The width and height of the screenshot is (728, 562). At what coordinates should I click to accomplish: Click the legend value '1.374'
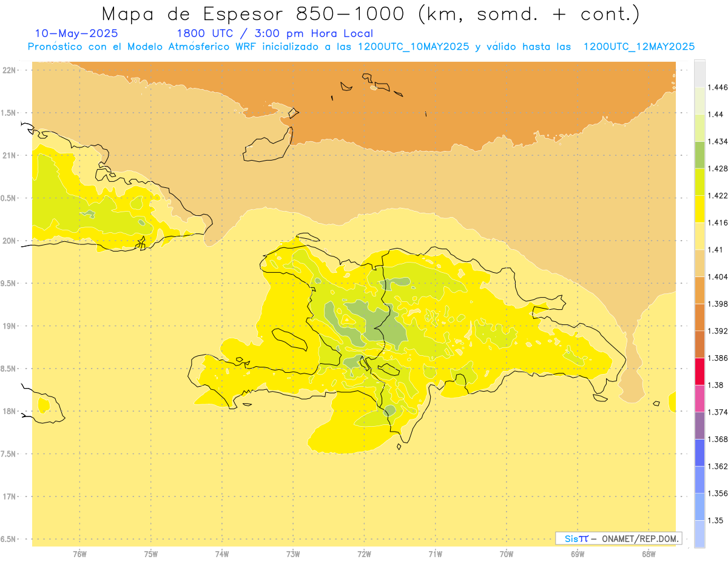[x=717, y=412]
